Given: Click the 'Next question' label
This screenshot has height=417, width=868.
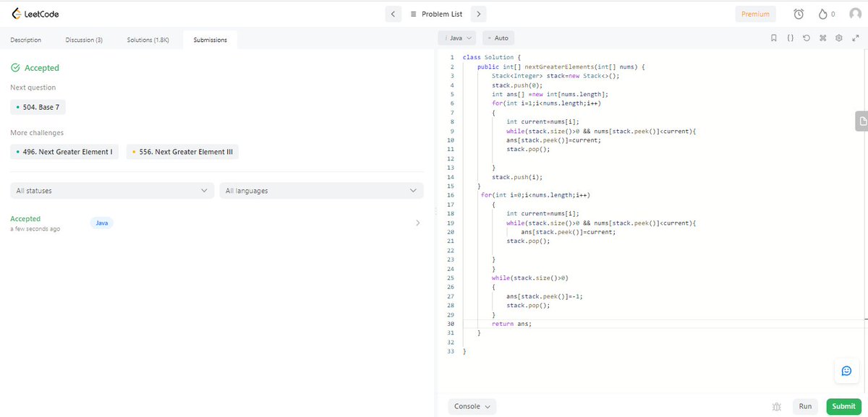Looking at the screenshot, I should [x=33, y=87].
